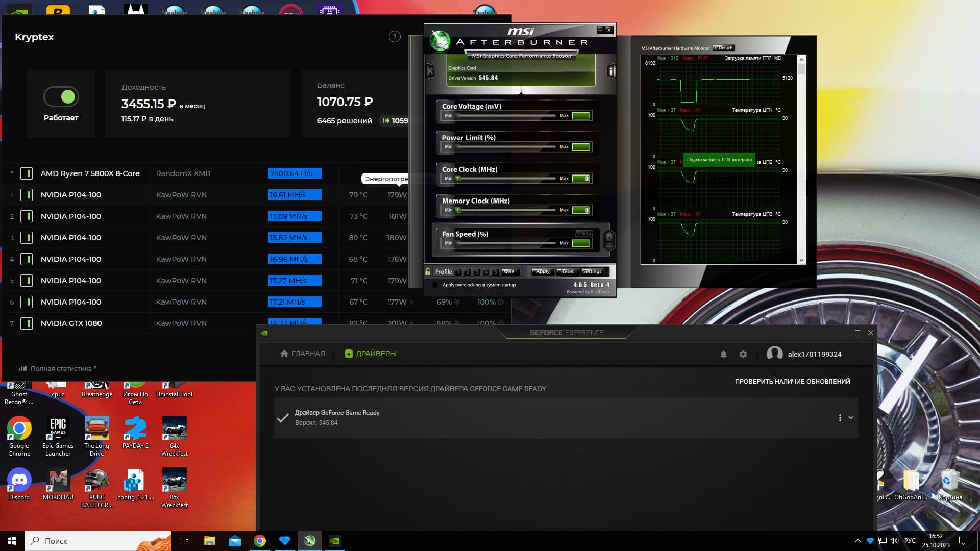Image resolution: width=980 pixels, height=551 pixels.
Task: Click the Memory Clock slider track
Action: pyautogui.click(x=506, y=210)
